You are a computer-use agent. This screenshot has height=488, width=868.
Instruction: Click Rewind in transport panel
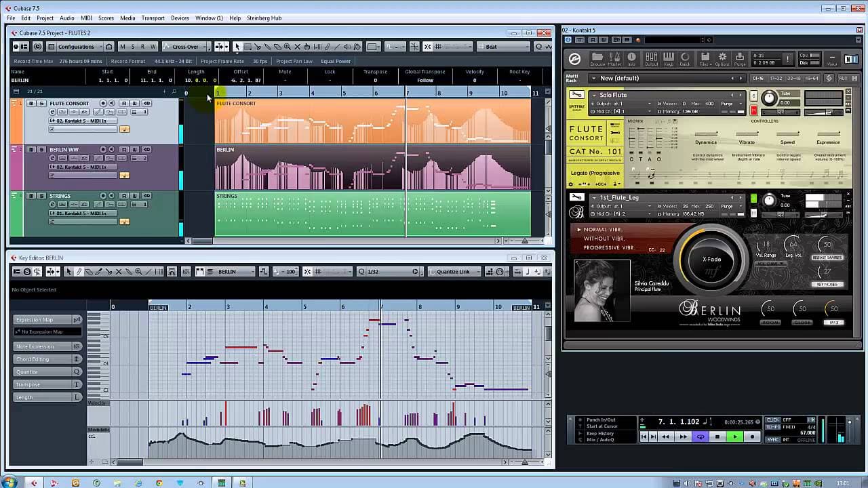tap(665, 437)
